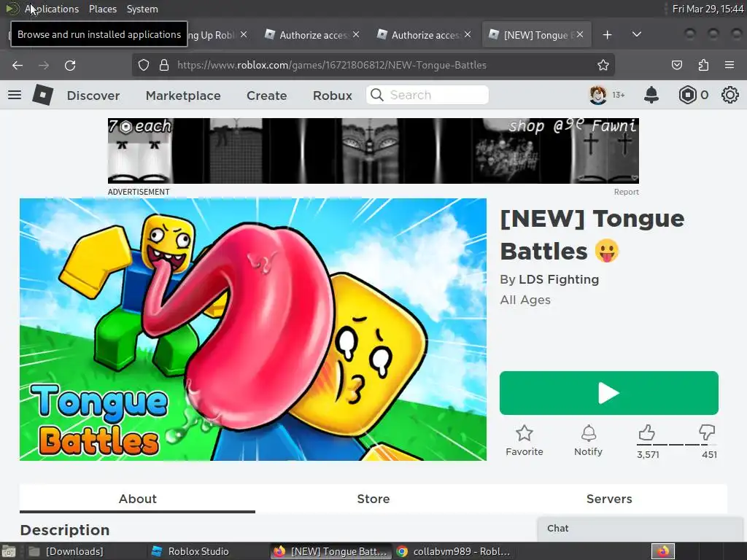Click the Roblox logo home icon
The height and width of the screenshot is (560, 747).
click(43, 95)
